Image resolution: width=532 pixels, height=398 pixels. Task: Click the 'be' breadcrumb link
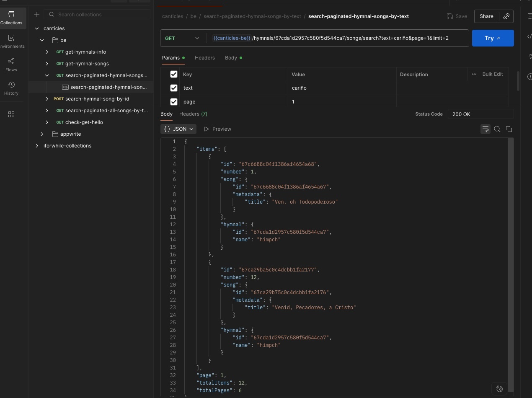pyautogui.click(x=193, y=16)
